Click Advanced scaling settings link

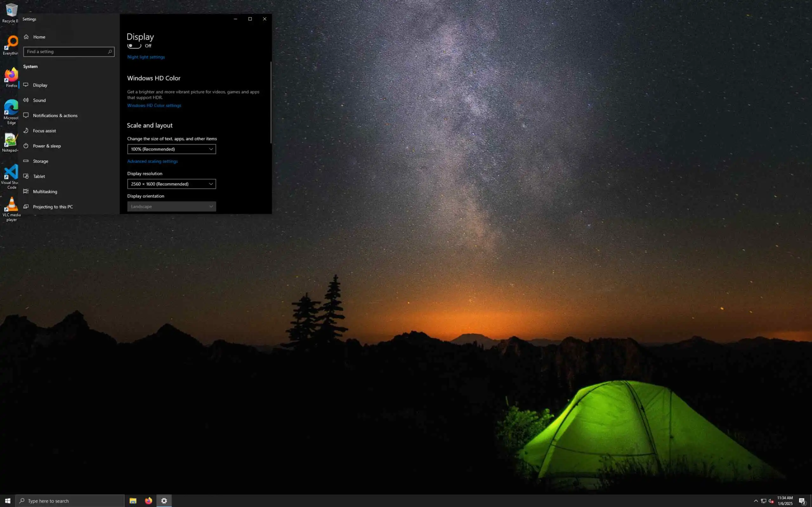coord(152,161)
